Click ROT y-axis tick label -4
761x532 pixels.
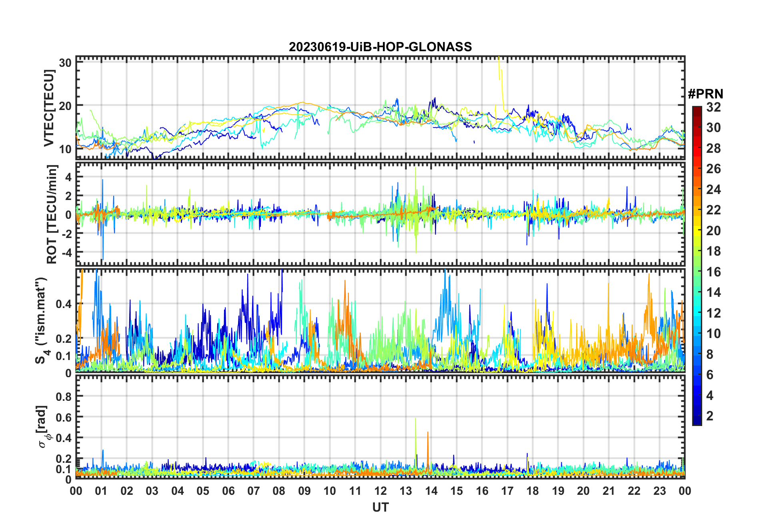pos(66,252)
